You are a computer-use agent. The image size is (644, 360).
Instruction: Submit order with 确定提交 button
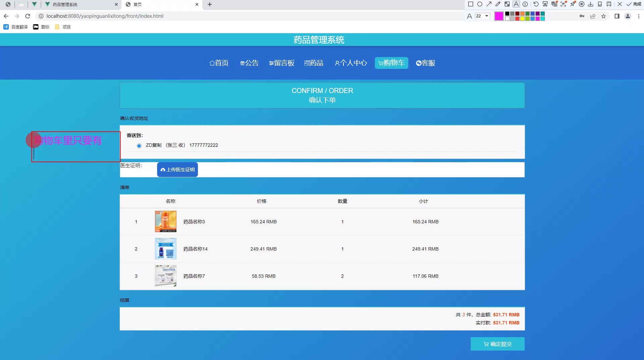(497, 344)
